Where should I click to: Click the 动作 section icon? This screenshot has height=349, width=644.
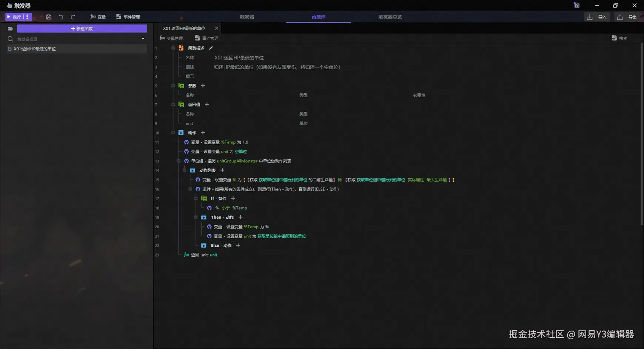[181, 133]
